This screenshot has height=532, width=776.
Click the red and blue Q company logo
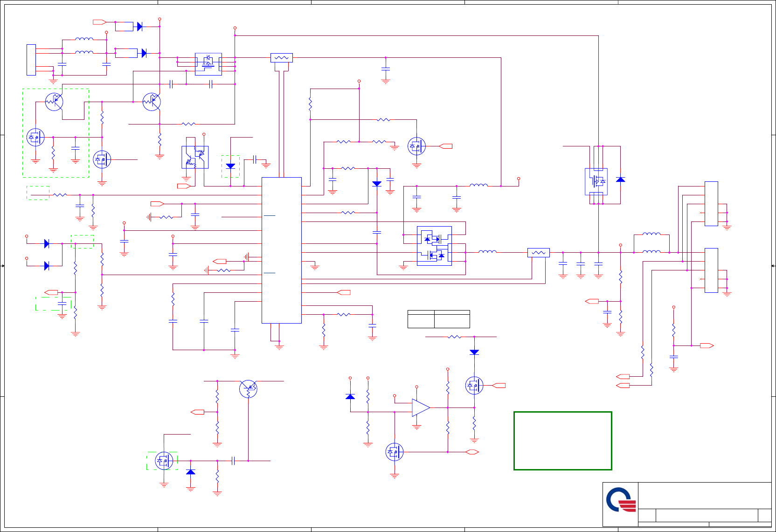pos(621,500)
